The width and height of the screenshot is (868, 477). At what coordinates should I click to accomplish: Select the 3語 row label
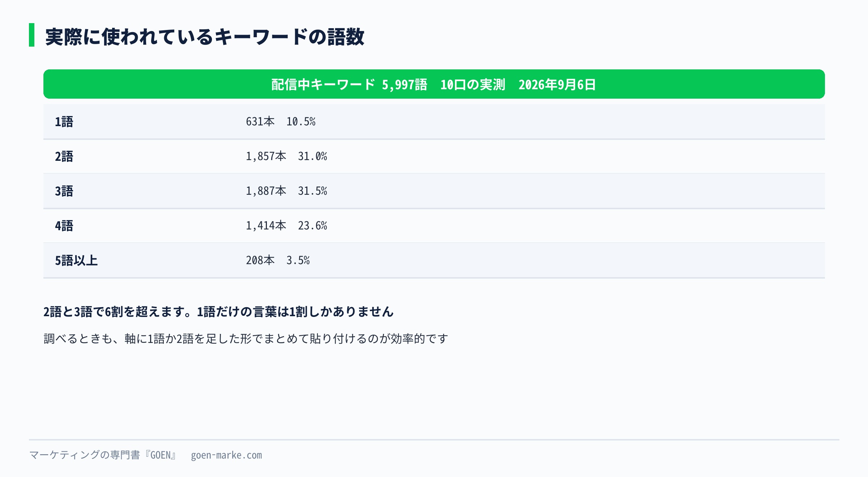click(x=64, y=191)
